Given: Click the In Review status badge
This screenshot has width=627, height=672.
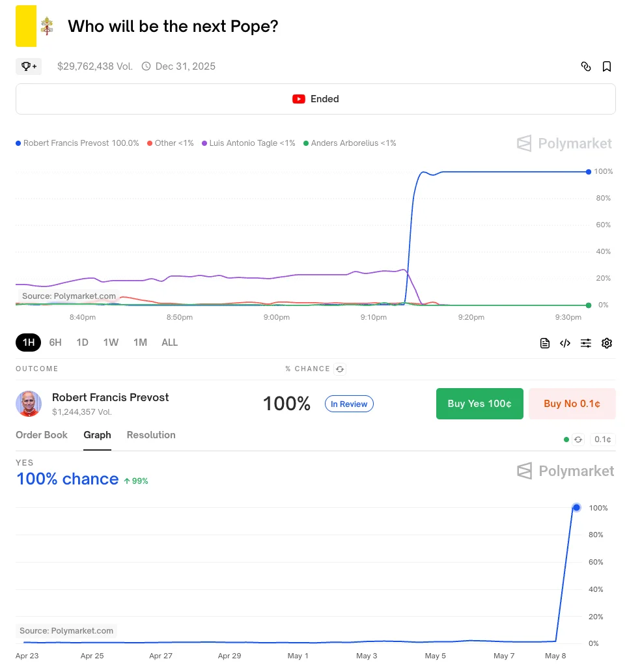Looking at the screenshot, I should pos(349,404).
